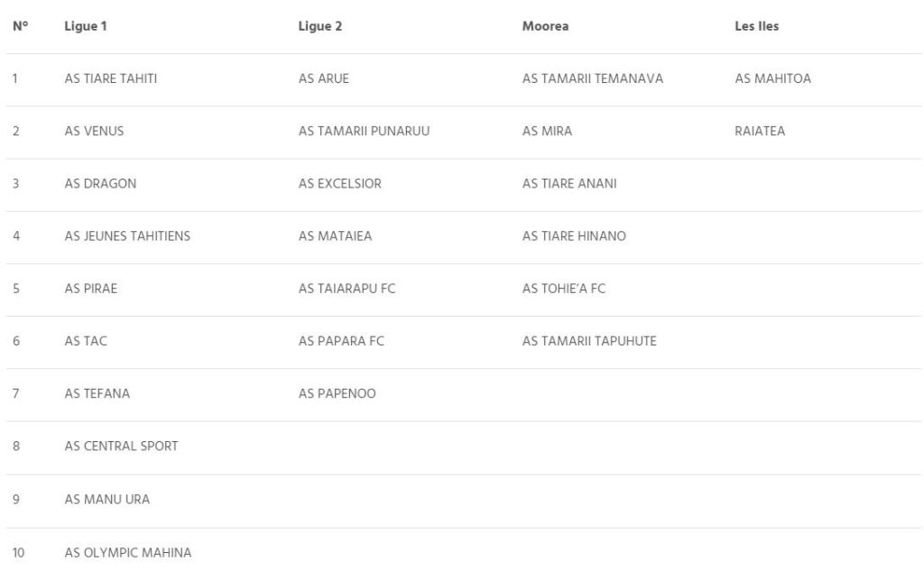Click the Moorea column header
924x580 pixels.
(x=545, y=26)
